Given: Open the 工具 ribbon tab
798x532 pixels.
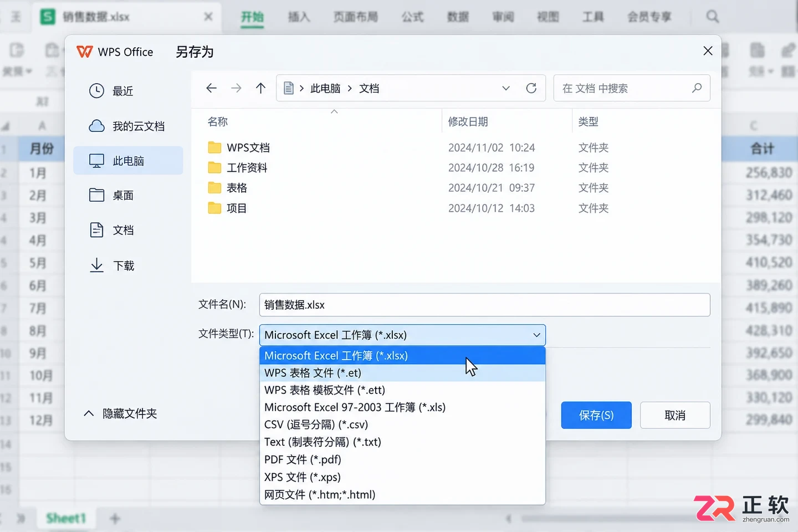Looking at the screenshot, I should click(x=593, y=17).
